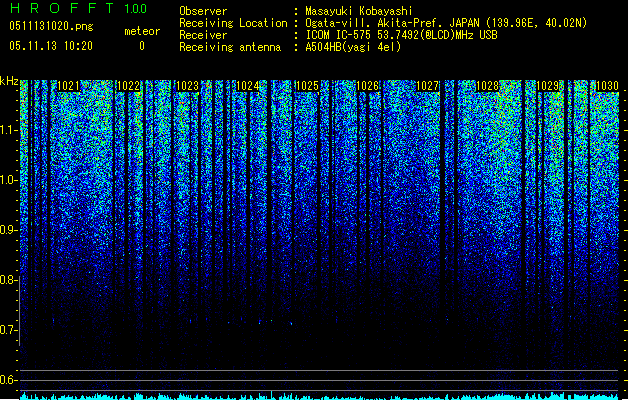629x400 pixels.
Task: Click the 1021 time marker
Action: coord(69,86)
